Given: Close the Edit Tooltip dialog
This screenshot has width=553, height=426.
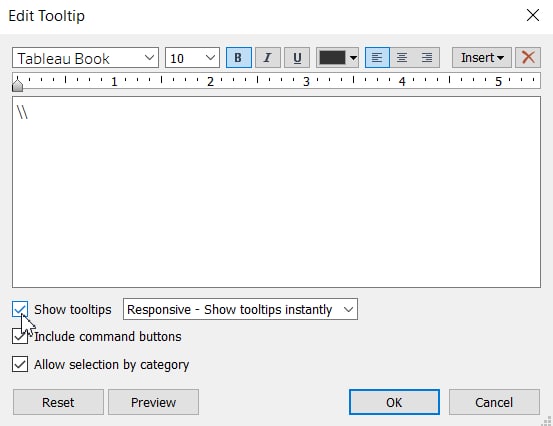Looking at the screenshot, I should pos(533,15).
